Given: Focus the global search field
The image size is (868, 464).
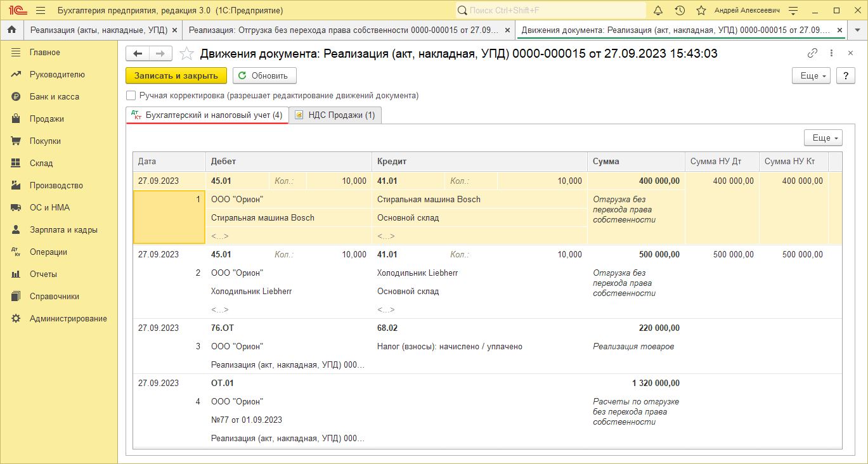Looking at the screenshot, I should tap(550, 11).
